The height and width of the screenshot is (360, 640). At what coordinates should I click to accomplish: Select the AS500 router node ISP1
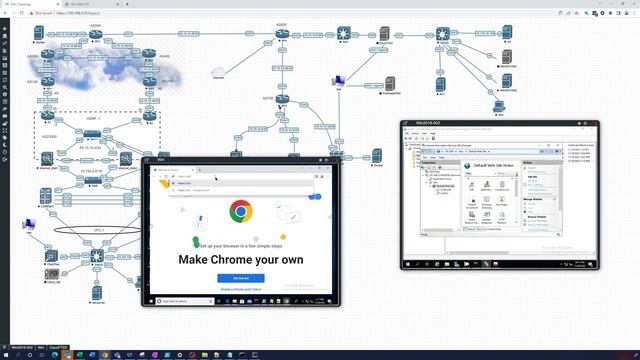[96, 35]
